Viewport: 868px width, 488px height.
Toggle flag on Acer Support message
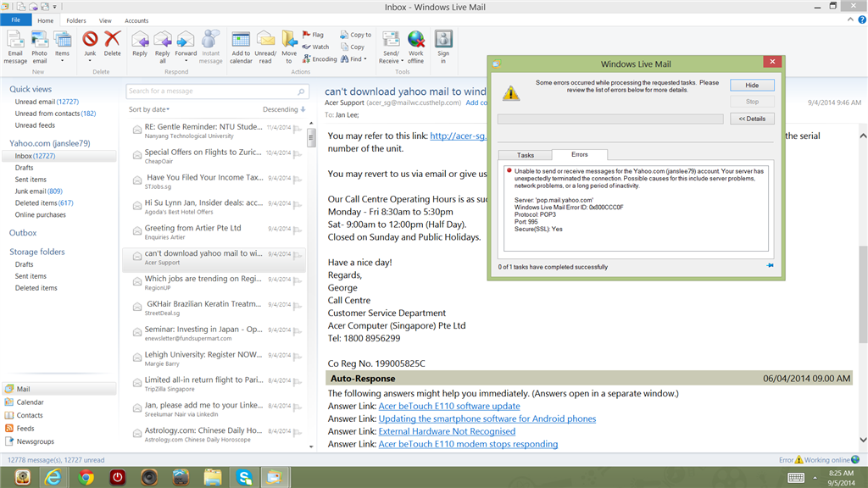tap(298, 255)
